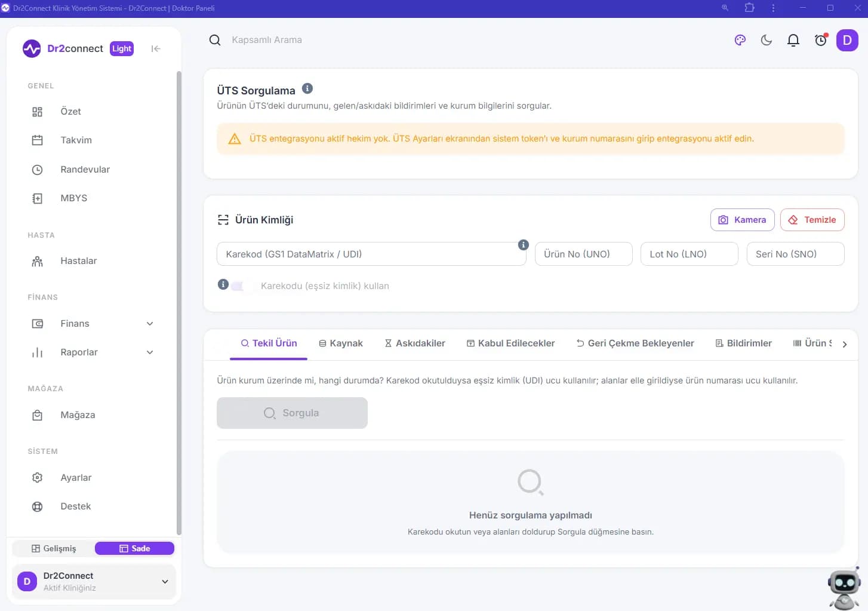Open the robot assistant chat icon
Image resolution: width=868 pixels, height=611 pixels.
click(x=845, y=589)
